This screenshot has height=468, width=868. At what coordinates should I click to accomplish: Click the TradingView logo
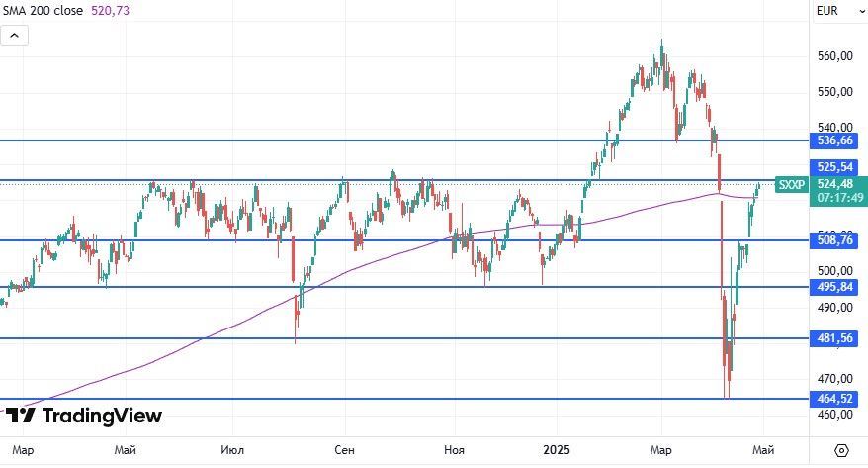point(84,416)
